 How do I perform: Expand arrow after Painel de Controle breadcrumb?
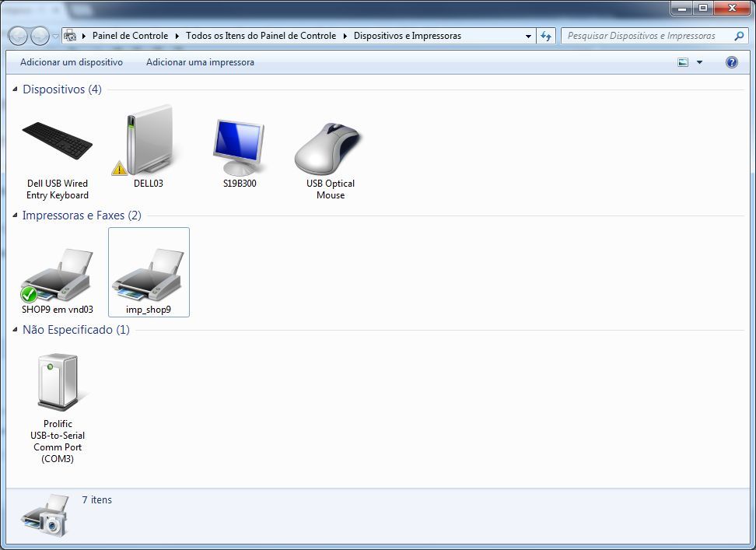click(177, 36)
